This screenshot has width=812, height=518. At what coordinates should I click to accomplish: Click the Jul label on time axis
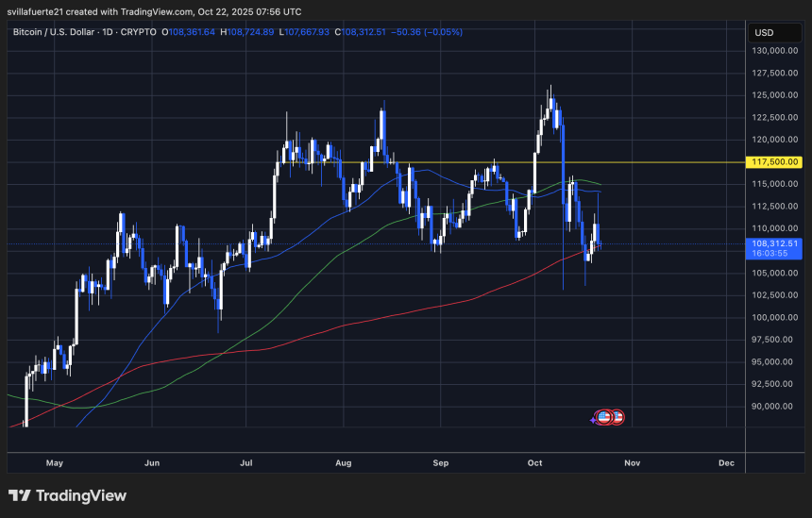[x=247, y=463]
